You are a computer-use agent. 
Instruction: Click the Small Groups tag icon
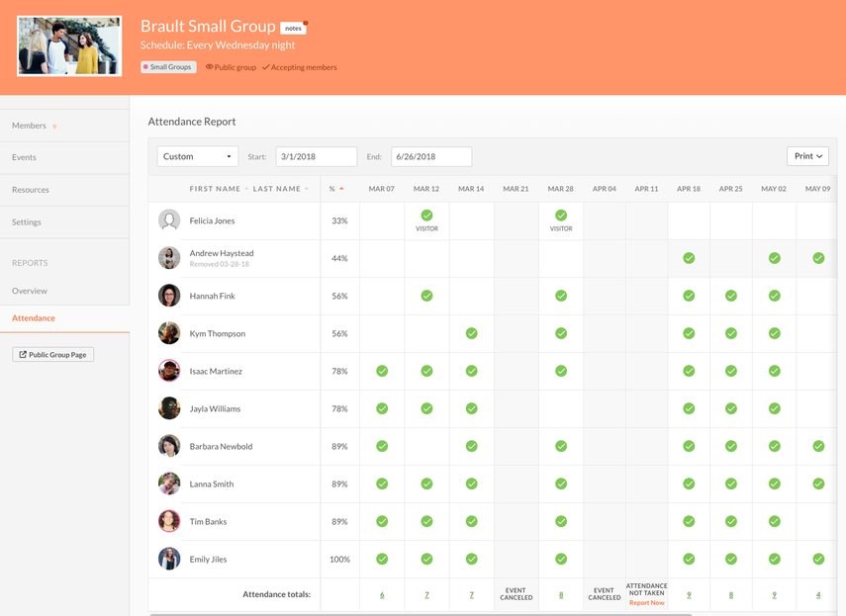[146, 67]
